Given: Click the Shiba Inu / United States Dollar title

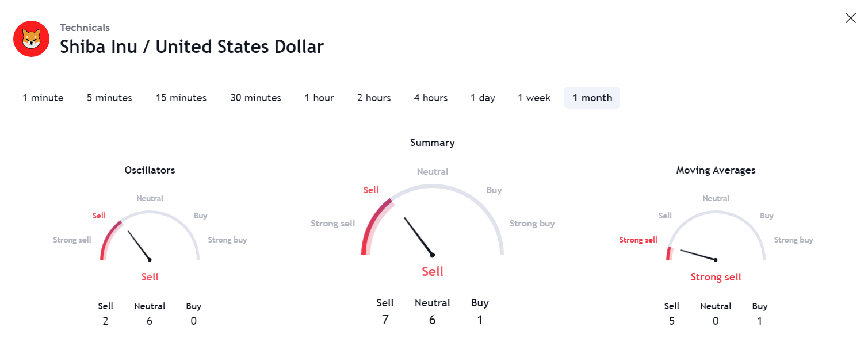Looking at the screenshot, I should point(192,47).
